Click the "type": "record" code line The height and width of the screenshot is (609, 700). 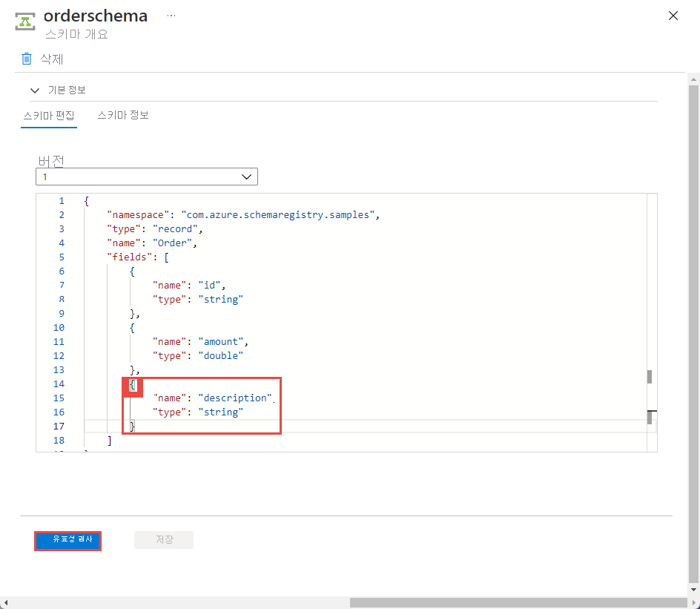click(154, 229)
